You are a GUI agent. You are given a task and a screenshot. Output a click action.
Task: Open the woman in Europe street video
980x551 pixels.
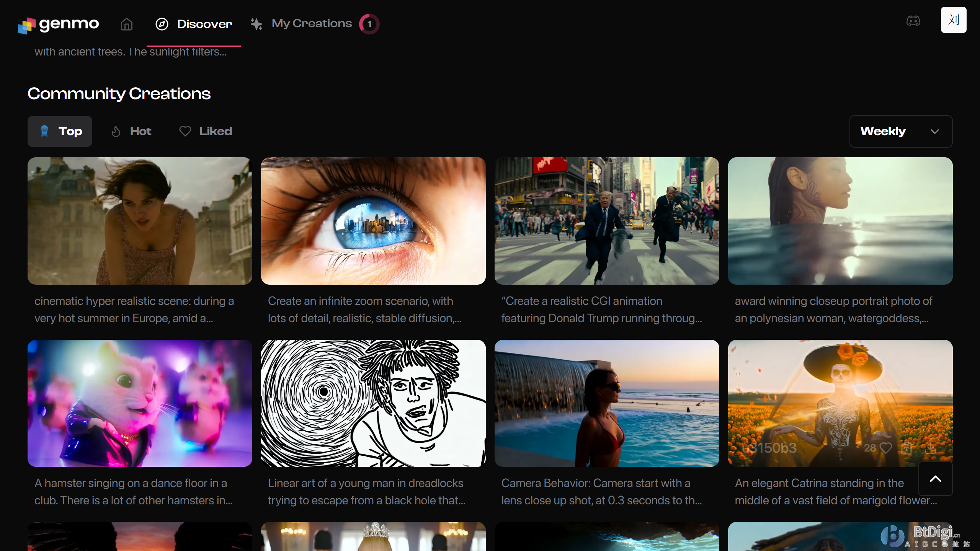coord(140,221)
